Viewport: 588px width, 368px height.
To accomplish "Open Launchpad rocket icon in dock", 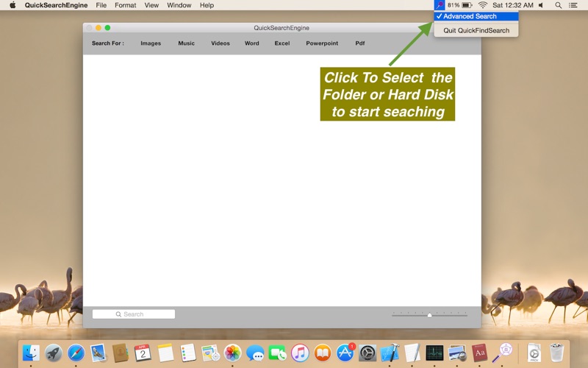I will (x=53, y=353).
